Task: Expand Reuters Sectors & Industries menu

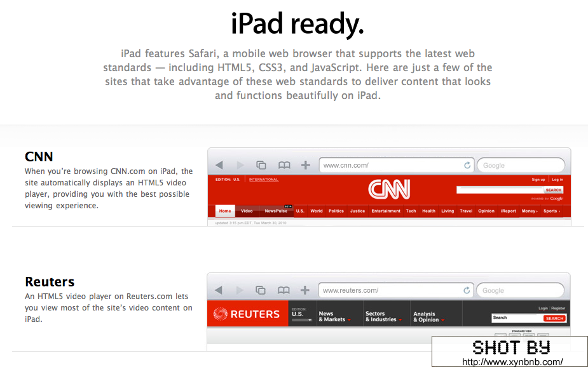Action: (383, 316)
